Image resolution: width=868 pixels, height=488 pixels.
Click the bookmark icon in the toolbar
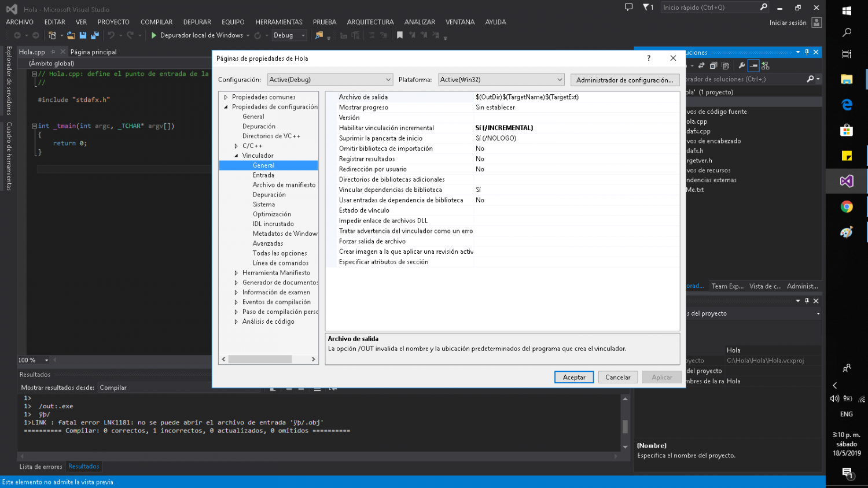coord(399,35)
